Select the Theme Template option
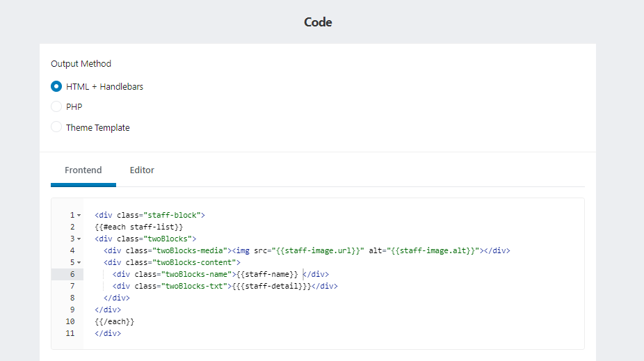Viewport: 644px width, 361px height. 56,127
